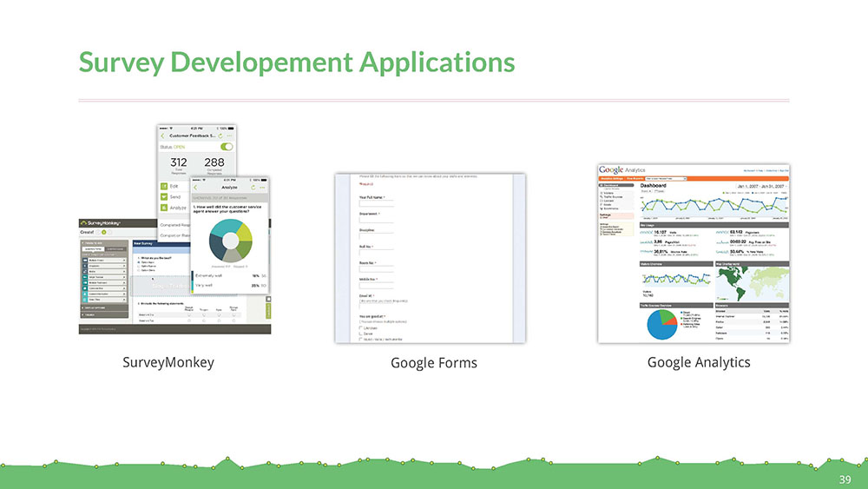Open Traffic Sources in Analytics sidebar
Screen dimensions: 868x489
612,196
